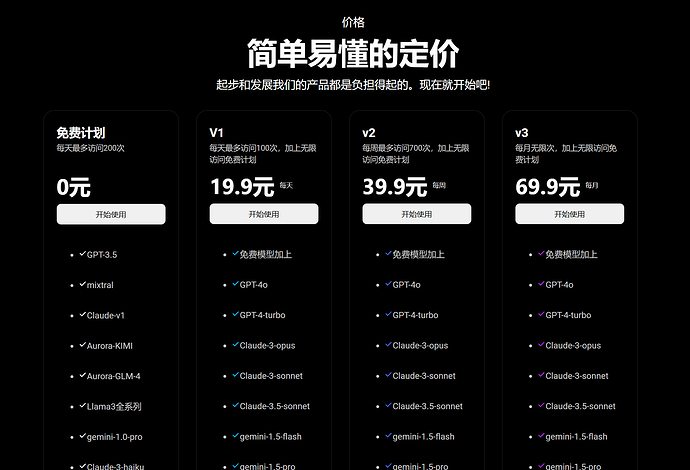Click cyan checkmark beside V1 GPT-4-turbo

(x=235, y=314)
